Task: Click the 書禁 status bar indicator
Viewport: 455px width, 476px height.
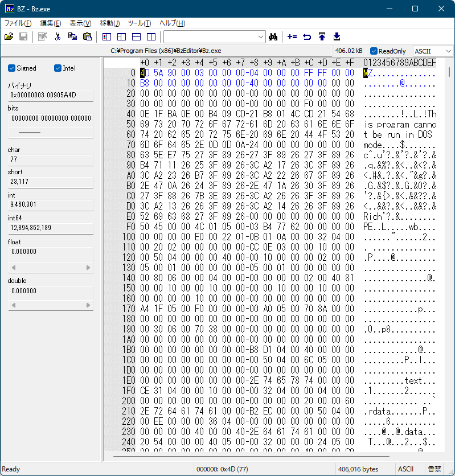Action: pos(434,469)
